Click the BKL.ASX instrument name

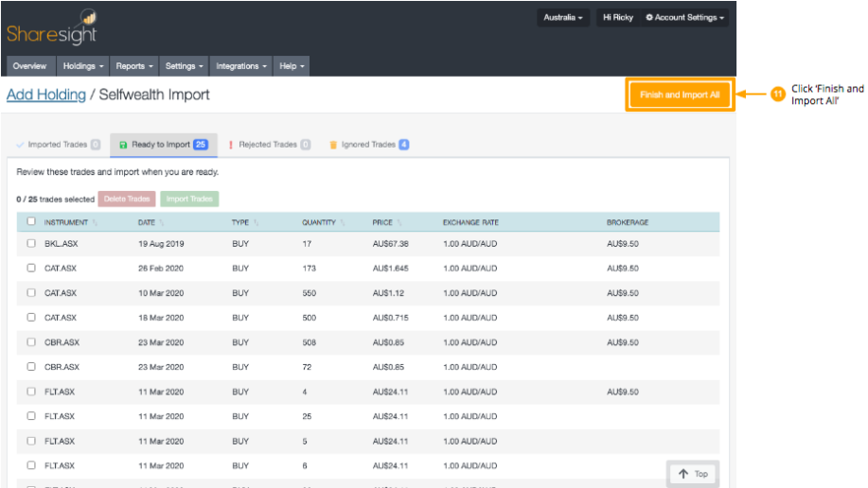(x=61, y=243)
